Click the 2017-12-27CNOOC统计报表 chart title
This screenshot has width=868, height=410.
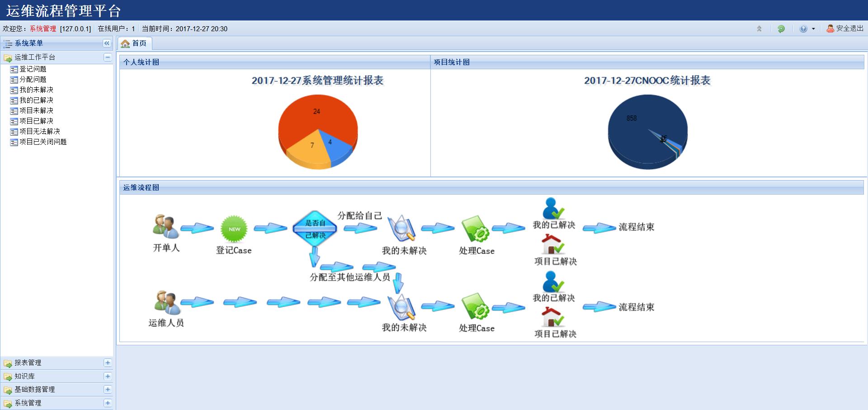[x=647, y=81]
